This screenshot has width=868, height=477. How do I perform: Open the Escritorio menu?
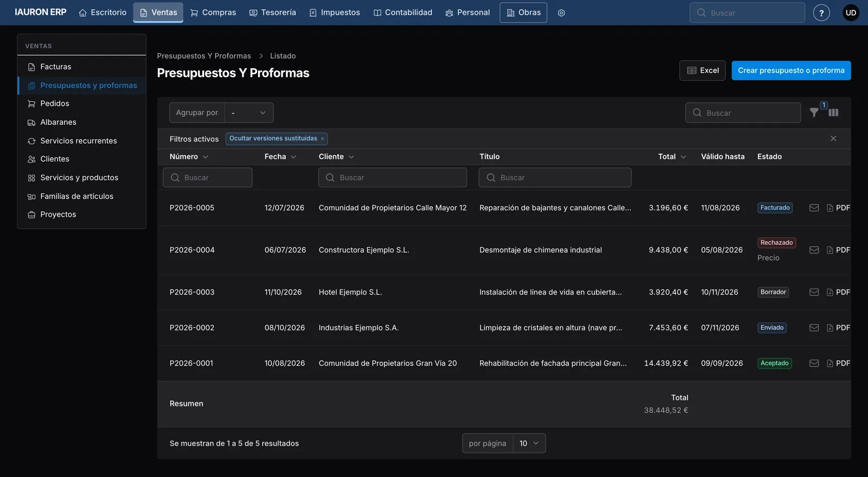pyautogui.click(x=103, y=12)
